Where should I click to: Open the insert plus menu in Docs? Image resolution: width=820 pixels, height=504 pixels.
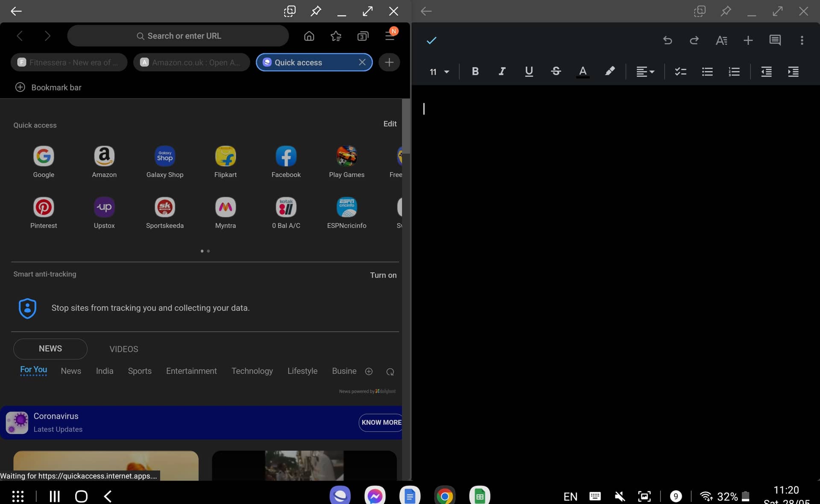(x=748, y=40)
